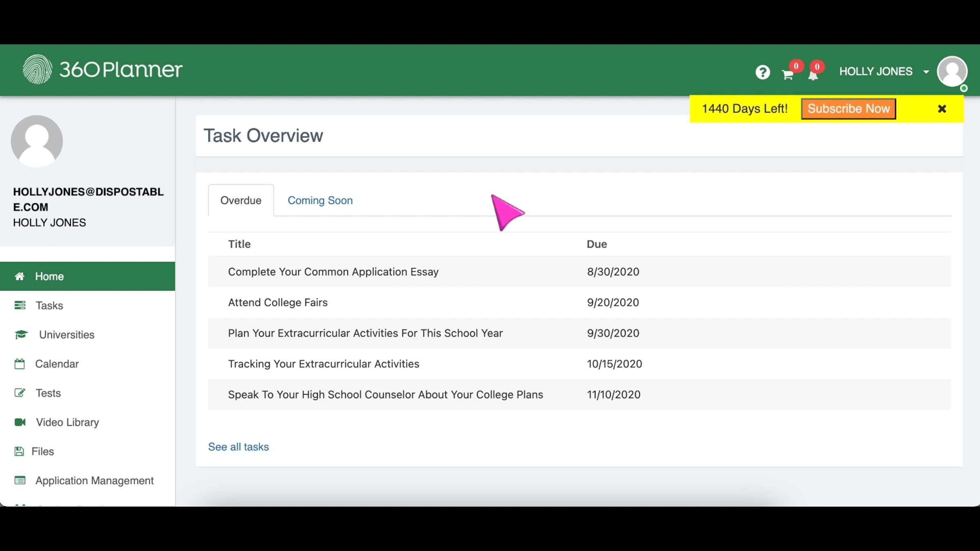
Task: Go to Application Management in sidebar
Action: click(94, 480)
